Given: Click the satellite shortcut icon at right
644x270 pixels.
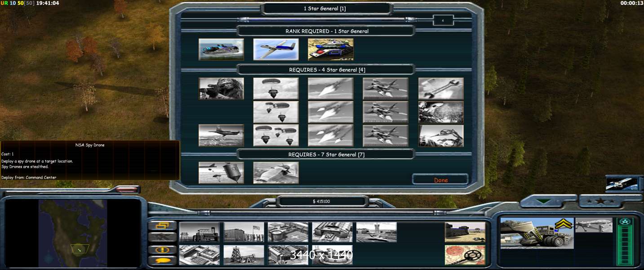Looking at the screenshot, I should [622, 184].
